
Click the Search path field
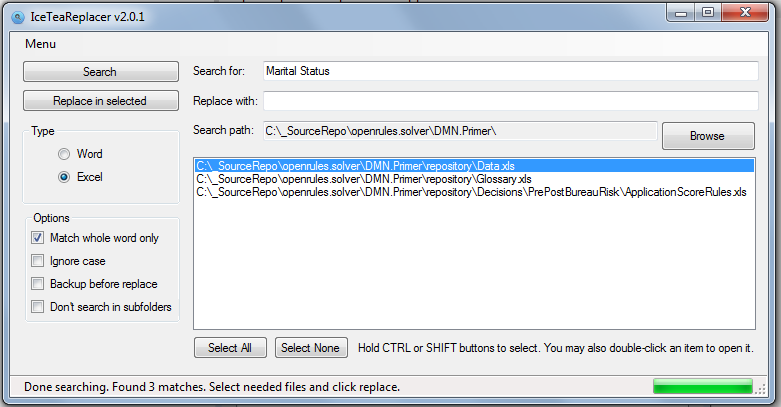pos(458,131)
